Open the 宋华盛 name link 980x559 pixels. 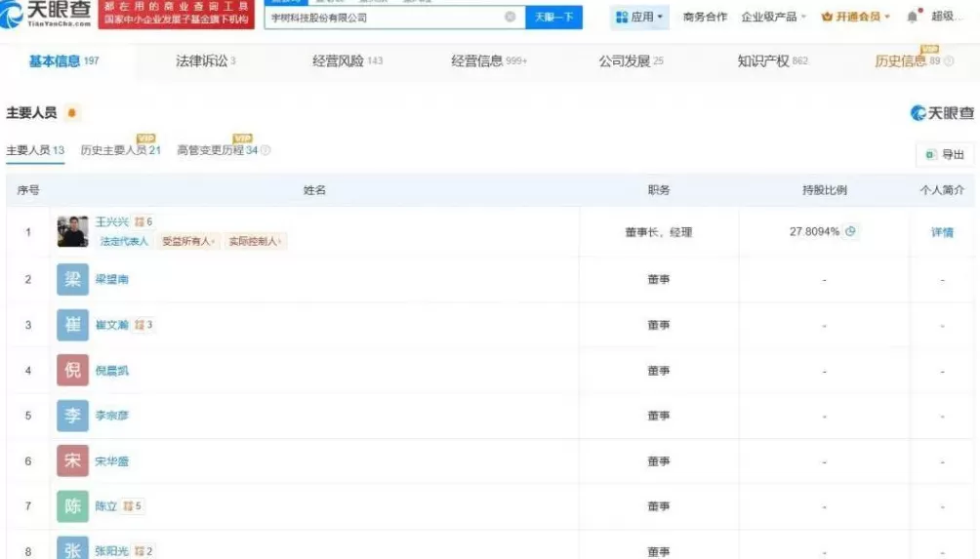112,460
